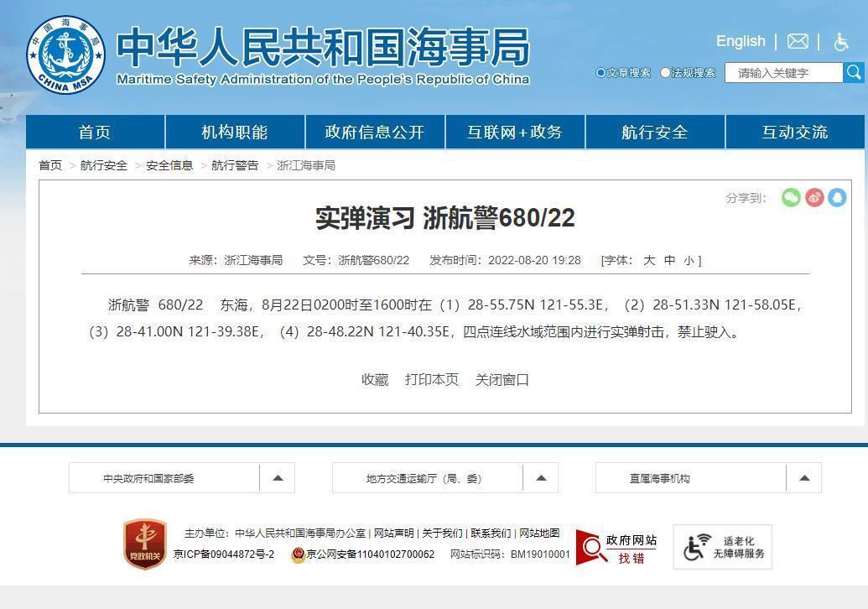Switch the site to English
Screen dimensions: 868x609
(x=740, y=40)
